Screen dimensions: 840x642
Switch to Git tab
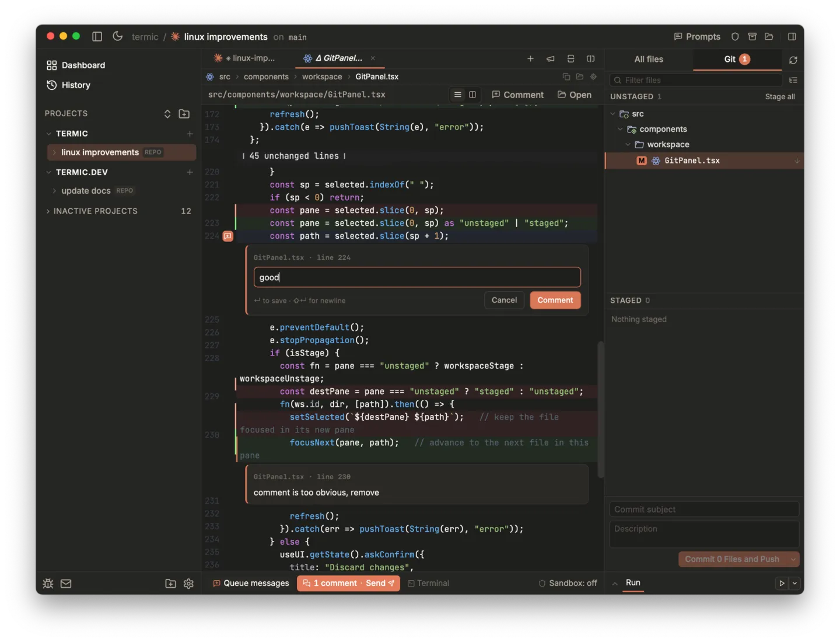[x=737, y=60]
